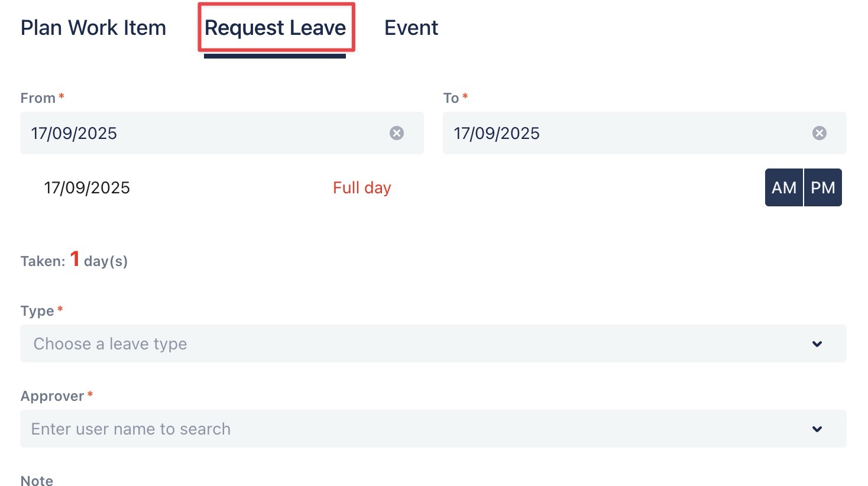The width and height of the screenshot is (868, 486).
Task: Click the 'Note' label
Action: click(x=37, y=480)
